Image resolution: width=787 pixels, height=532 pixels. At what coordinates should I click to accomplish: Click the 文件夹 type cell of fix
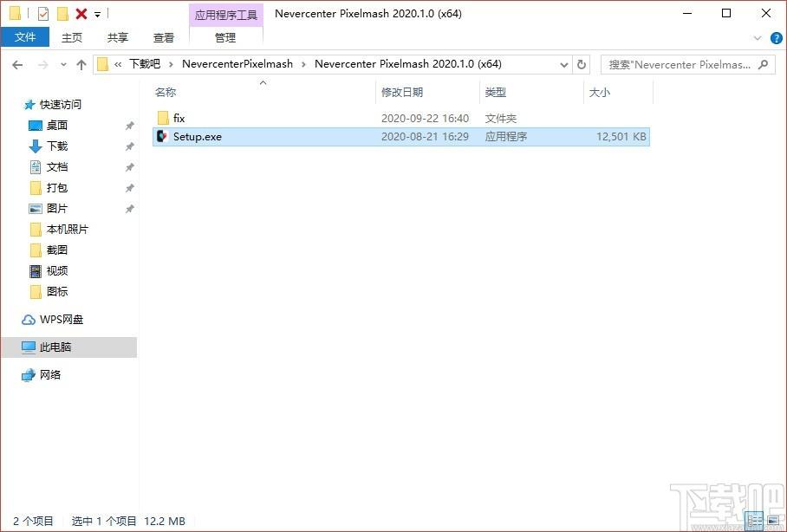(501, 119)
